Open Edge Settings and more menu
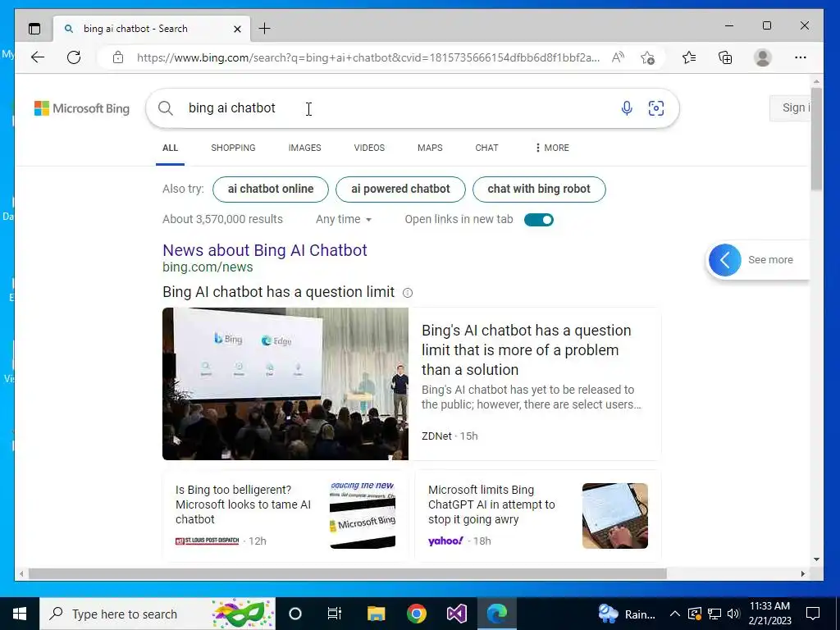The image size is (840, 630). coord(801,57)
